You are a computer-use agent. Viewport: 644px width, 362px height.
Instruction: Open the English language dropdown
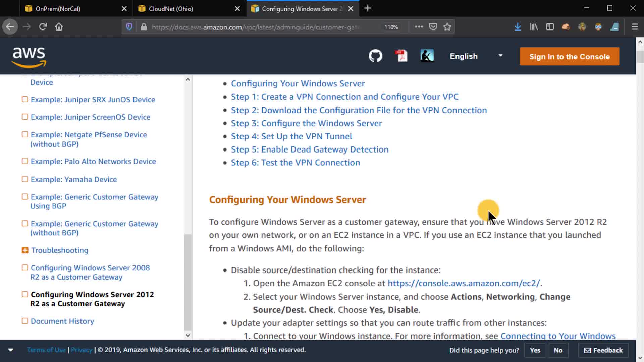(476, 56)
